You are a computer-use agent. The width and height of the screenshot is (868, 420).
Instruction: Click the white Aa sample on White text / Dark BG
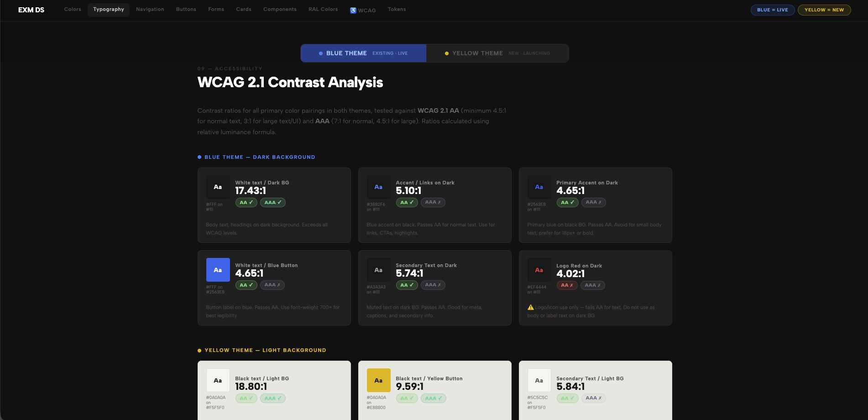click(218, 187)
